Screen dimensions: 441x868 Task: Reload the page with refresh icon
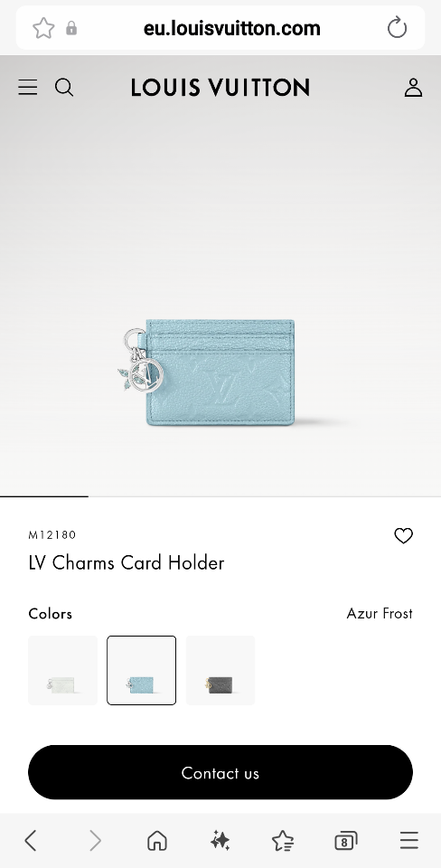397,28
